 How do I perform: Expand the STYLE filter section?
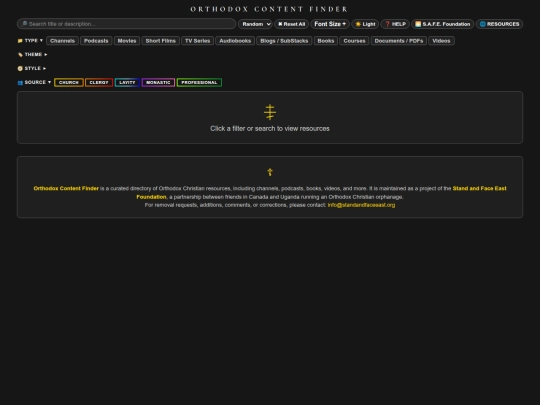pyautogui.click(x=32, y=68)
